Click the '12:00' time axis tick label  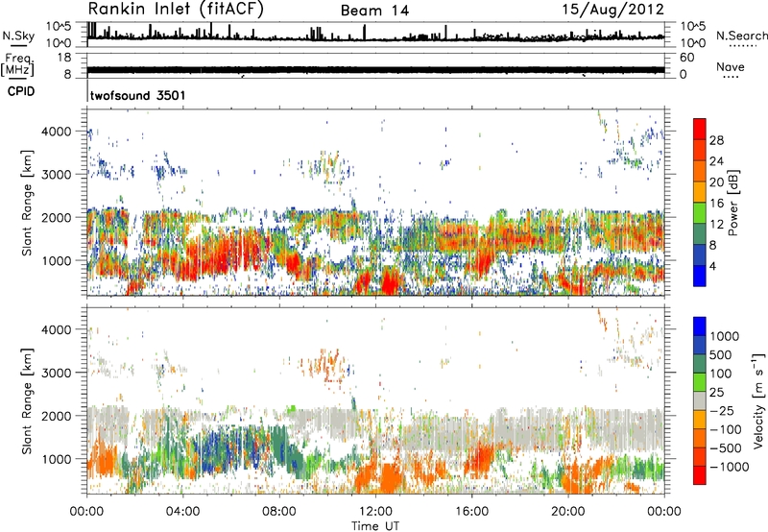(375, 512)
